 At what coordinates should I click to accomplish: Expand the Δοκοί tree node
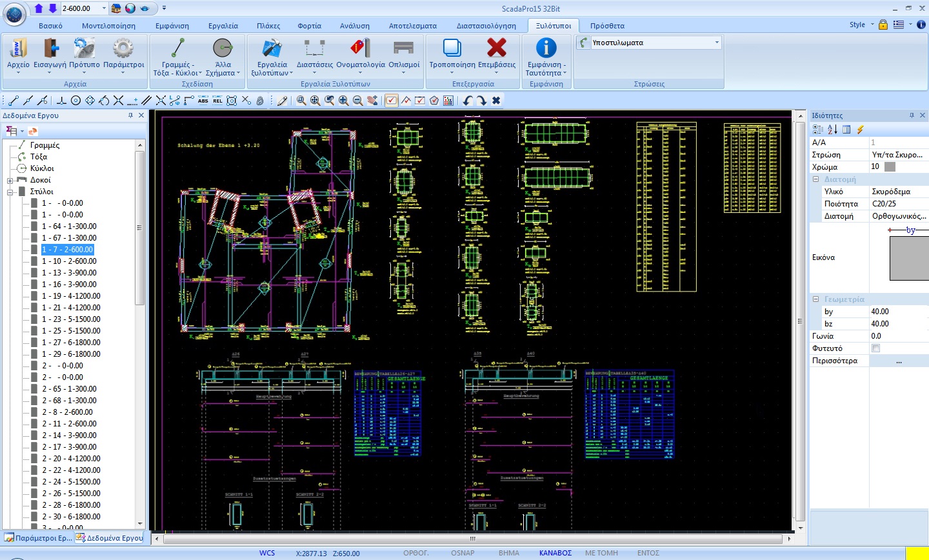pos(10,181)
